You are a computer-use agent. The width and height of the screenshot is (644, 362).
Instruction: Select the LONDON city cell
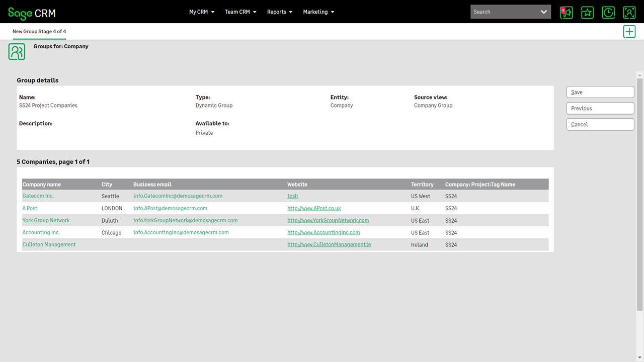pos(112,208)
